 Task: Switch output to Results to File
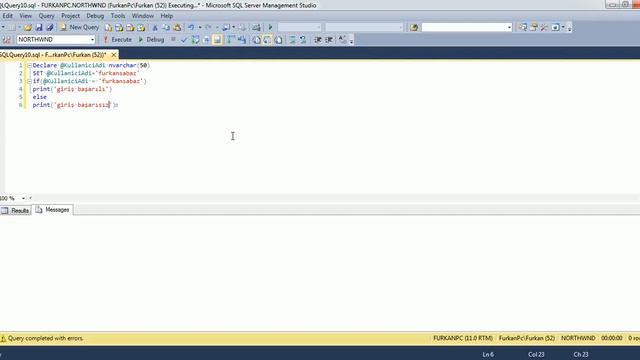pyautogui.click(x=278, y=40)
